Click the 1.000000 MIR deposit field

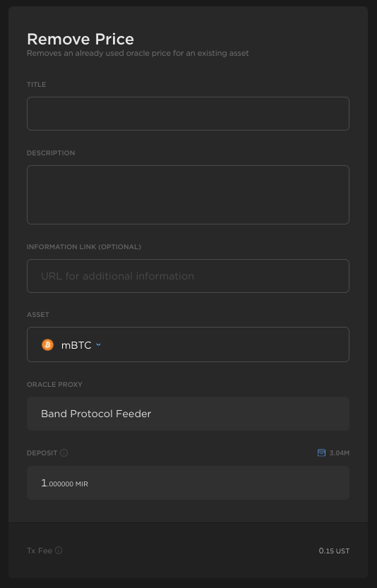(x=188, y=483)
